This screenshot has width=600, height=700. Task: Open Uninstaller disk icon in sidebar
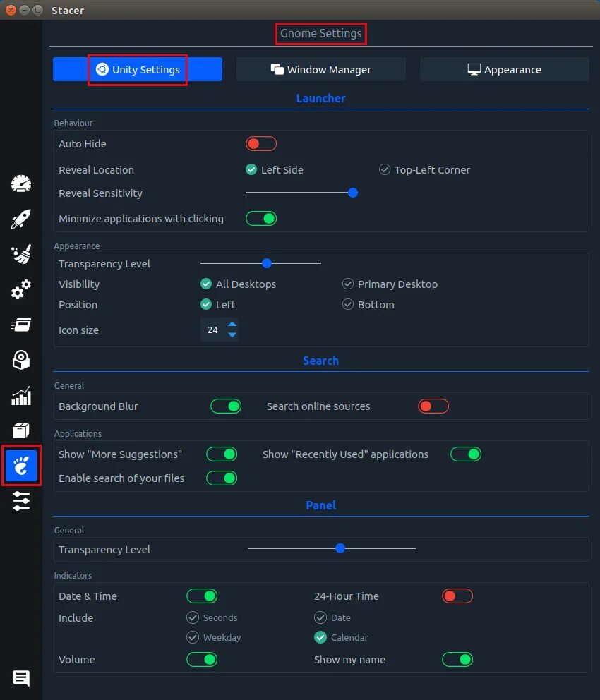pos(21,360)
